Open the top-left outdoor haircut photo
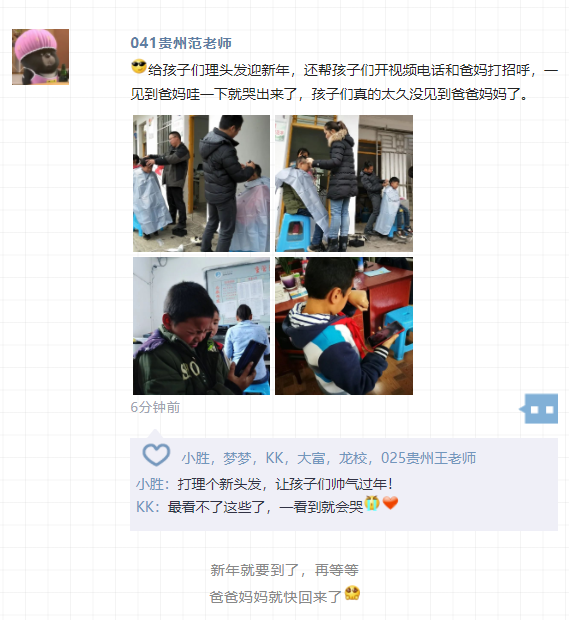This screenshot has width=569, height=620. click(x=201, y=183)
